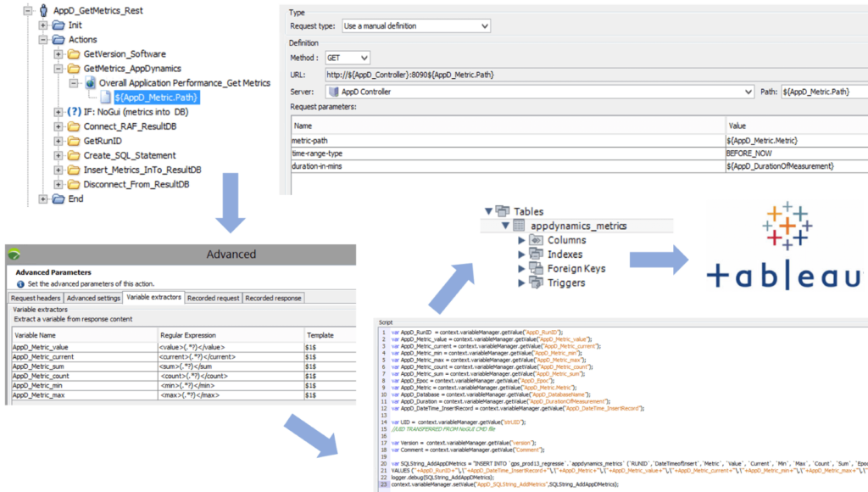Click the Connect_RAF_ResultDB folder icon
This screenshot has width=868, height=492.
pyautogui.click(x=74, y=126)
